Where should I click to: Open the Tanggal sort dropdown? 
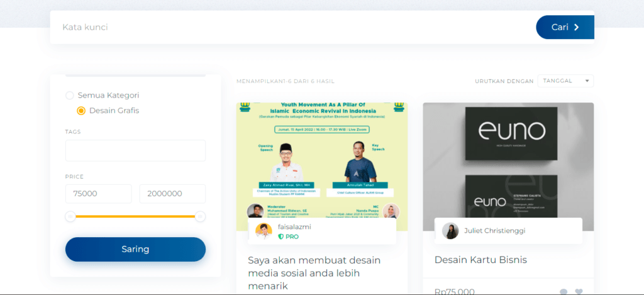coord(565,81)
